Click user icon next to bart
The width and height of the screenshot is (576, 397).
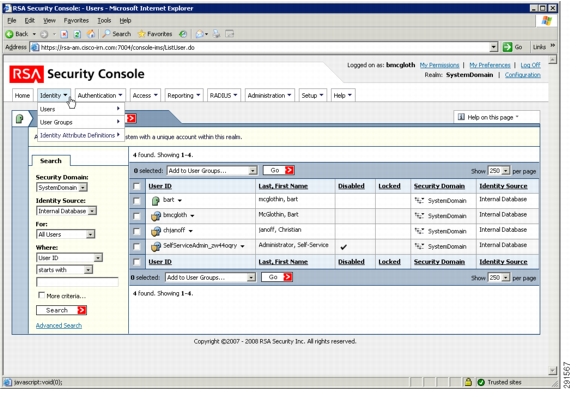155,201
